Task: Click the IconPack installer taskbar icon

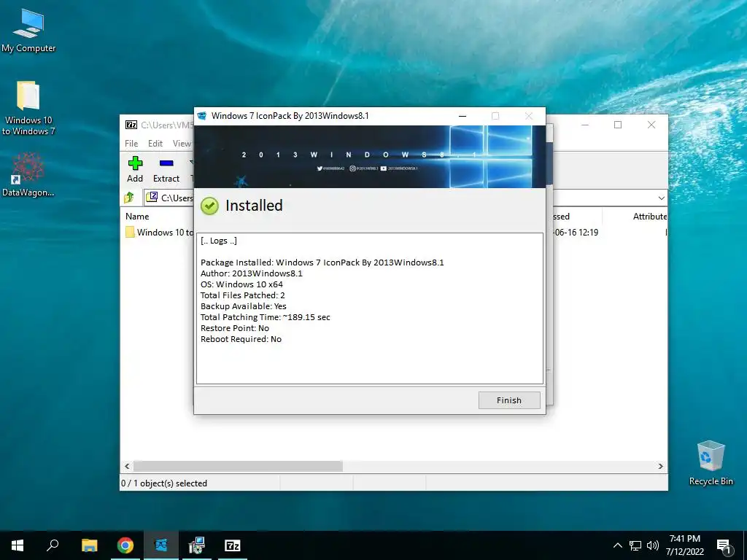Action: (x=161, y=545)
